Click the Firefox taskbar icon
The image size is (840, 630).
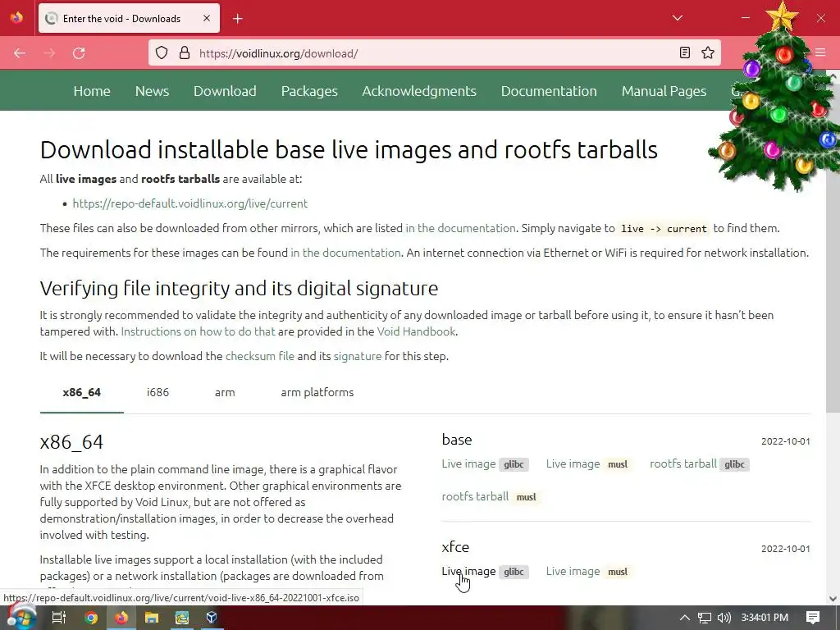121,618
